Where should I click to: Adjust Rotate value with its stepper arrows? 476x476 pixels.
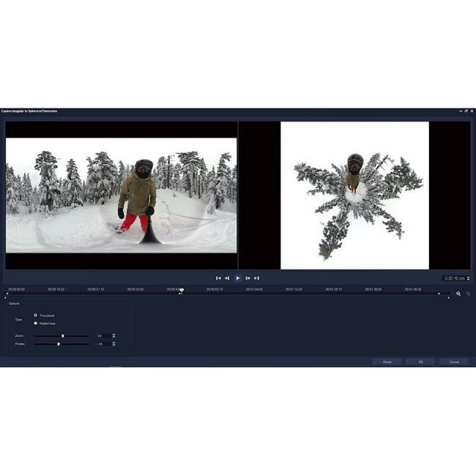(x=114, y=344)
